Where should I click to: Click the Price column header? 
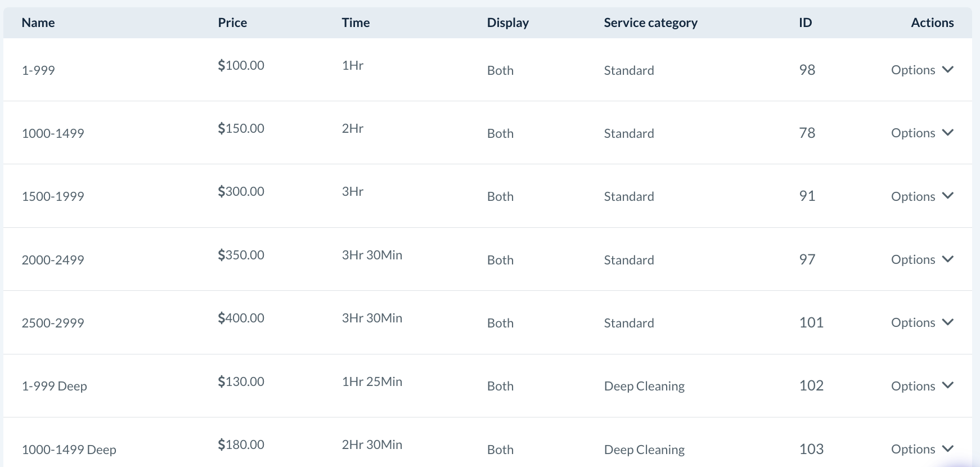[x=232, y=23]
